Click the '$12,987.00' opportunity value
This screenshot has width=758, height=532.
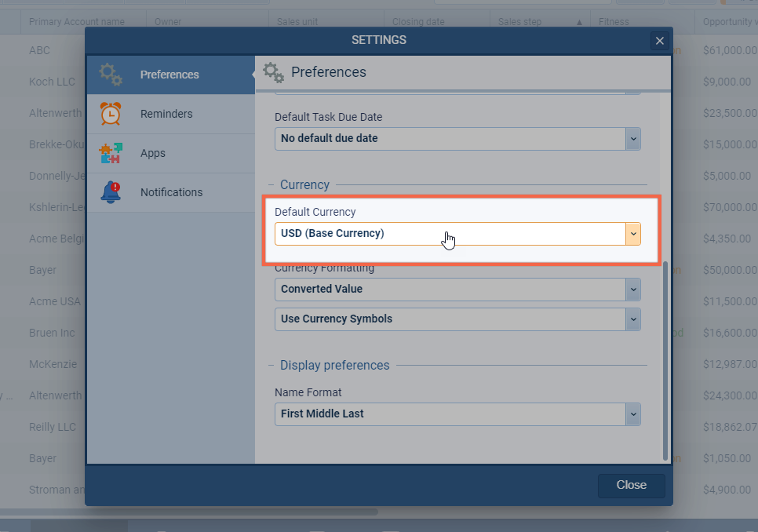[730, 364]
